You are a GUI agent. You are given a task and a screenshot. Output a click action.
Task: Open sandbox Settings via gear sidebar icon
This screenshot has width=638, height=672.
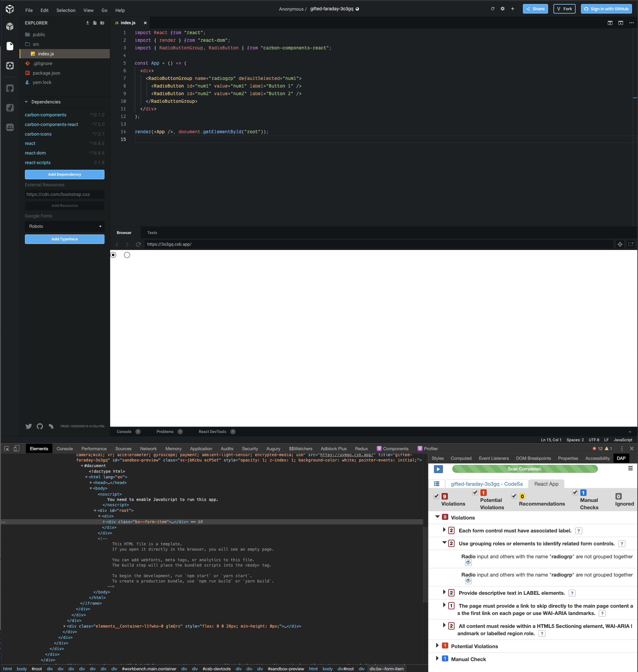click(x=10, y=66)
